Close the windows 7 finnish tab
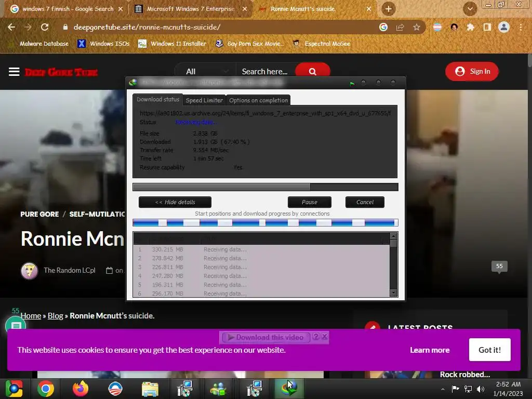Screen dimensions: 532x399 point(121,9)
